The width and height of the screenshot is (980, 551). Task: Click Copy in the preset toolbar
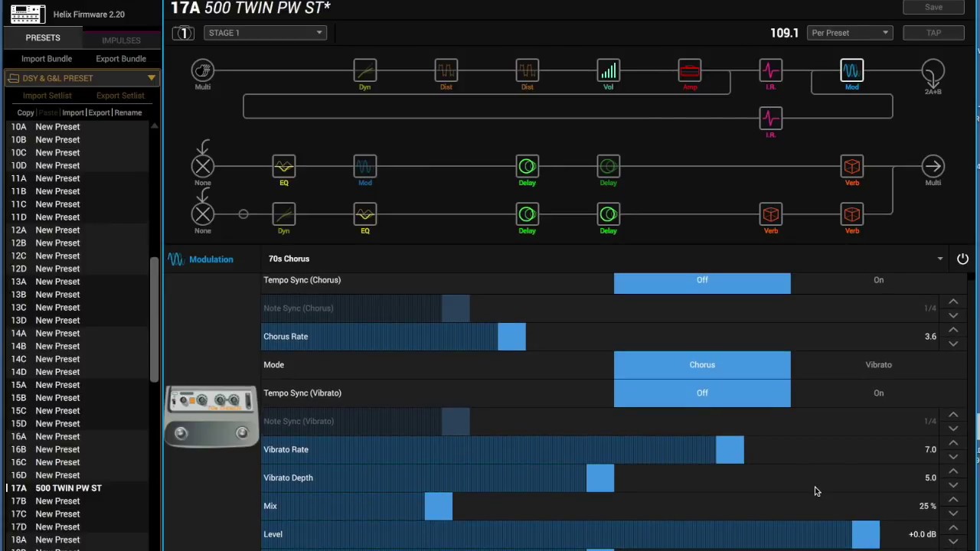pos(25,112)
